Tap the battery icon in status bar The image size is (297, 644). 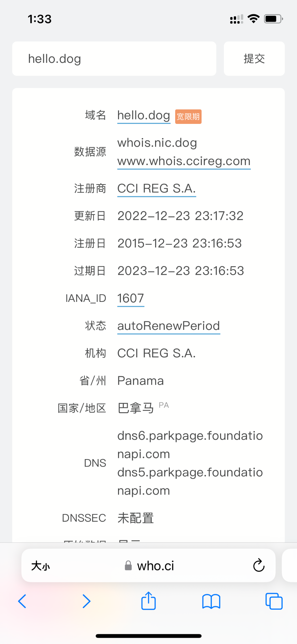[x=273, y=19]
